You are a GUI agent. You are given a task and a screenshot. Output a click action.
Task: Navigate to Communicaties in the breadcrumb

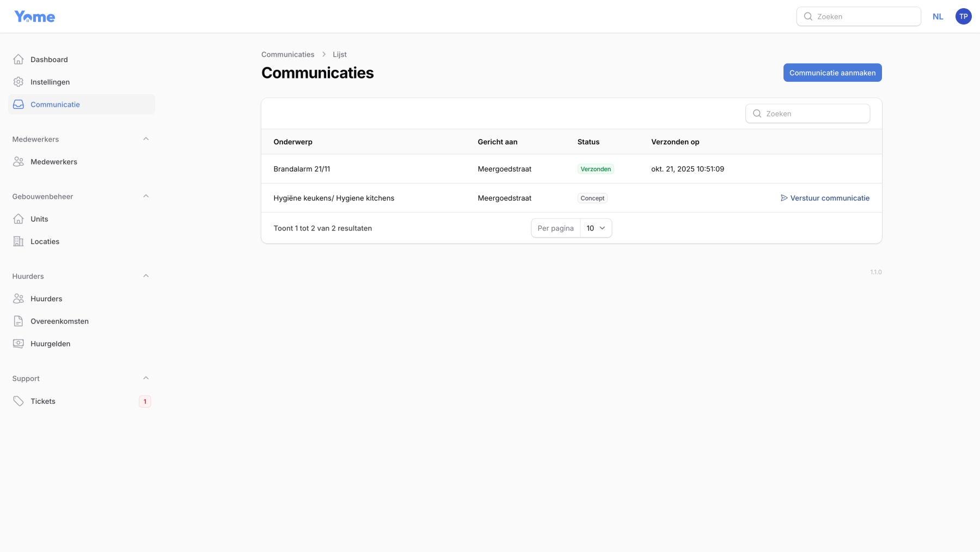click(x=287, y=54)
